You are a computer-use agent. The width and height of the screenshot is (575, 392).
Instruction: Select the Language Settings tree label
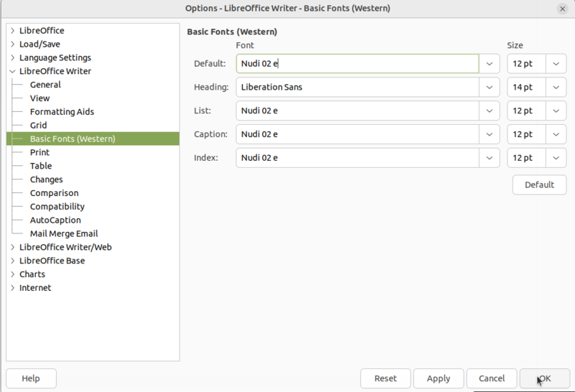click(x=55, y=58)
